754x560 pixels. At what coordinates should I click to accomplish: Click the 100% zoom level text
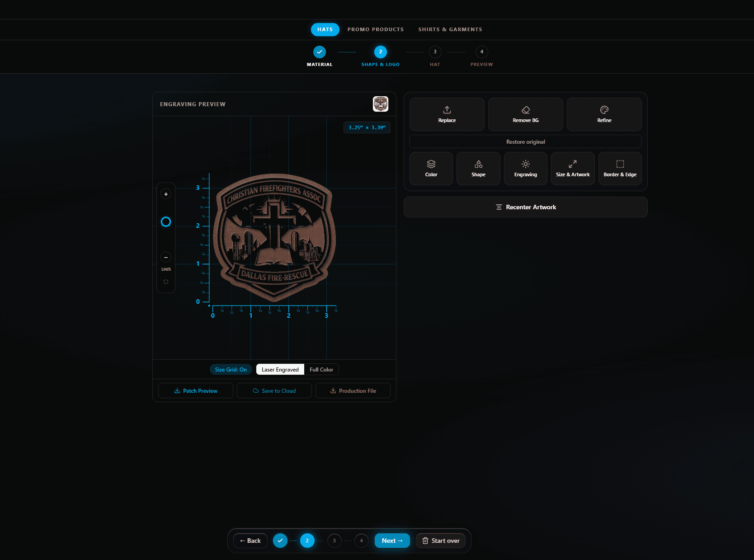click(166, 269)
